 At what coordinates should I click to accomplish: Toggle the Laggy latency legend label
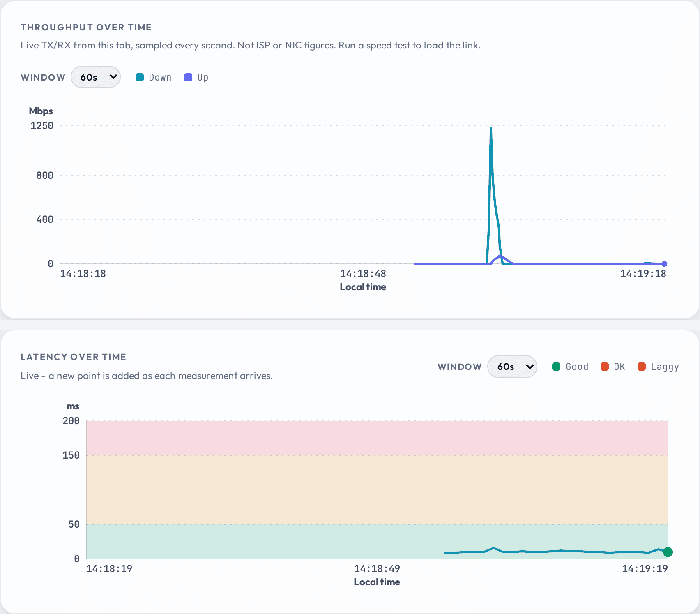[665, 367]
